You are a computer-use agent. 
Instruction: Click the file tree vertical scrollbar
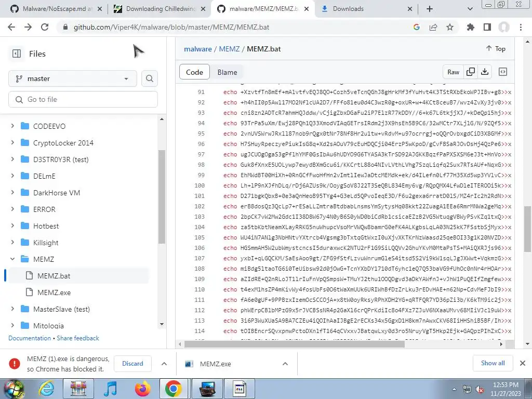pyautogui.click(x=162, y=197)
